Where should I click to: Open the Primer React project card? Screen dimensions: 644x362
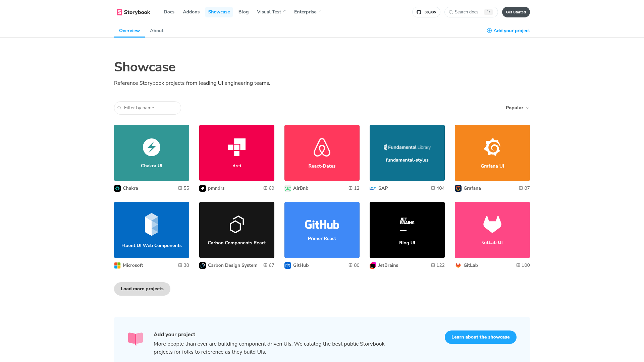click(322, 230)
